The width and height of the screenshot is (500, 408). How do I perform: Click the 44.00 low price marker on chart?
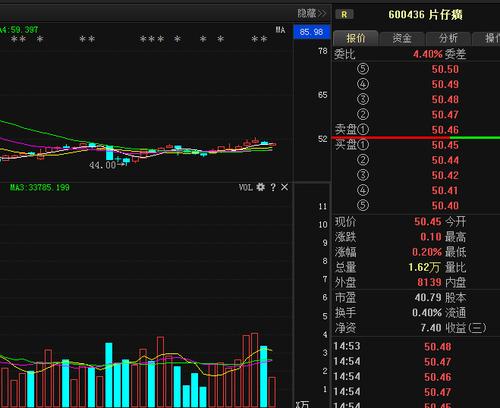tap(103, 165)
